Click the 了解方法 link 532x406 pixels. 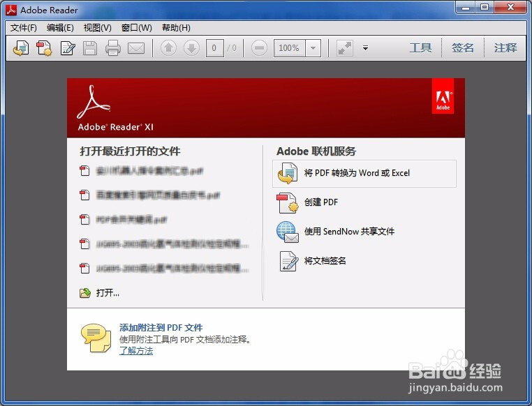[x=136, y=351]
